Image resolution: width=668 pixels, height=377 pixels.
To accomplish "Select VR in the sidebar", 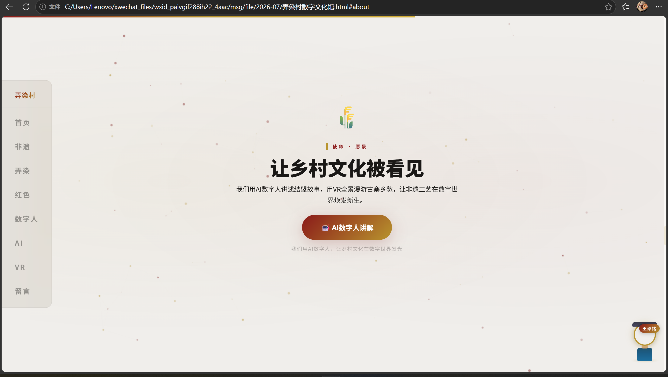I will click(20, 268).
